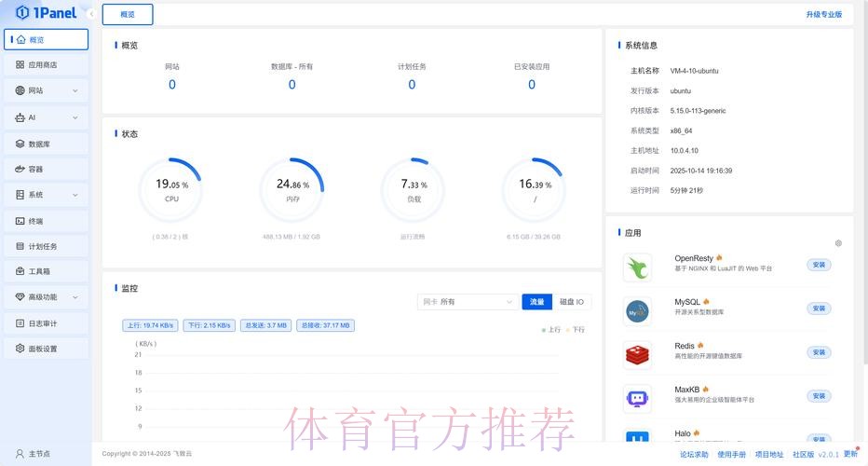Click the 系统 system icon
This screenshot has width=868, height=466.
[x=20, y=195]
